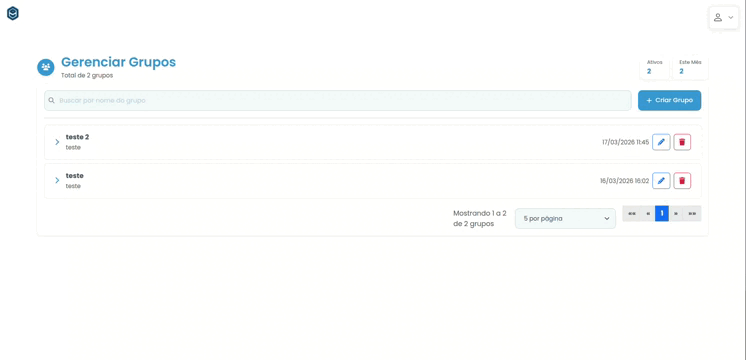The width and height of the screenshot is (746, 360).
Task: Click the hexagon app logo
Action: 13,14
